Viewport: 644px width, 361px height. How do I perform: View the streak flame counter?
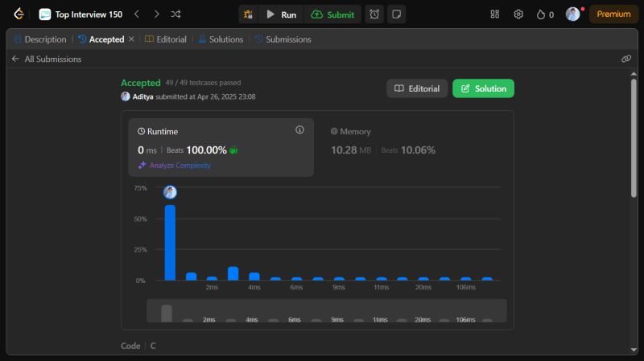coord(545,14)
